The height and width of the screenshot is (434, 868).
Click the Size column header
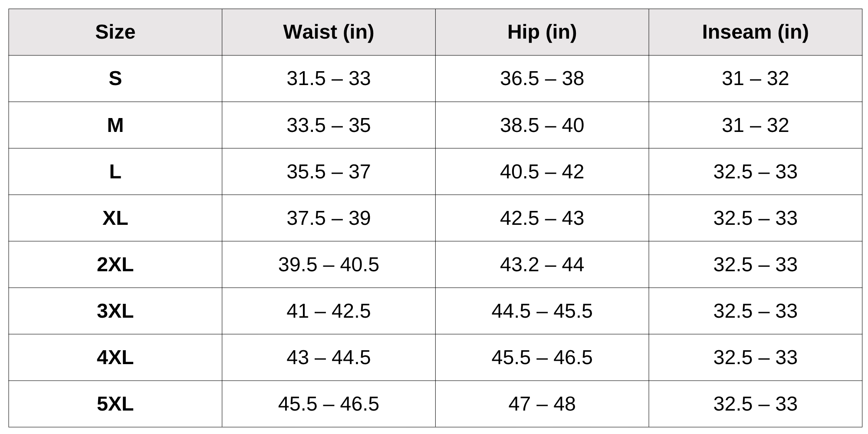[x=115, y=32]
